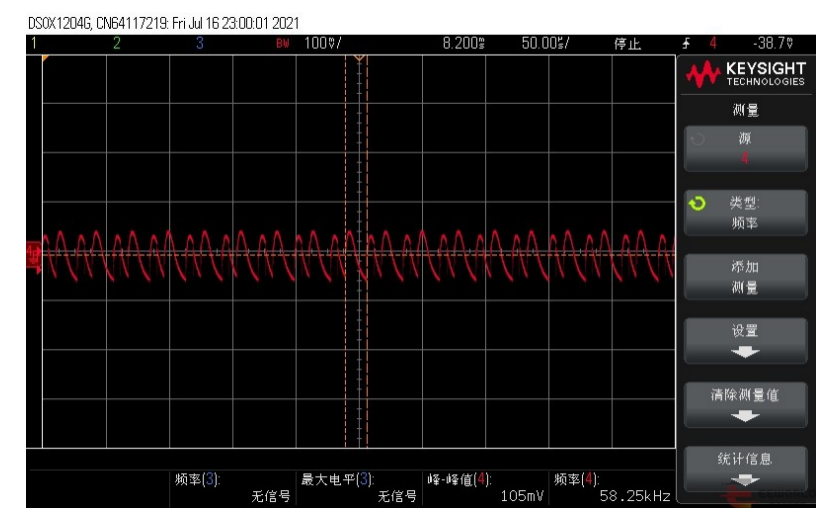Click the Keysight Technologies logo
Screen dimensions: 836x530
coord(745,74)
